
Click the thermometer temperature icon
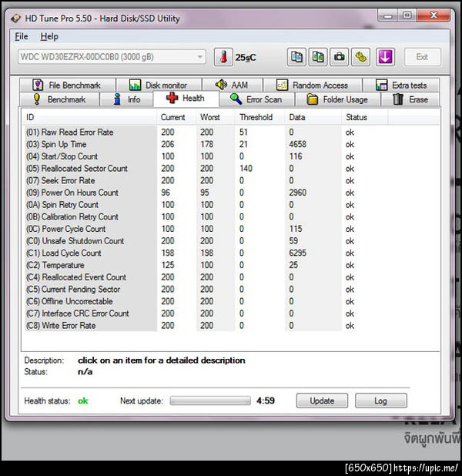point(223,57)
